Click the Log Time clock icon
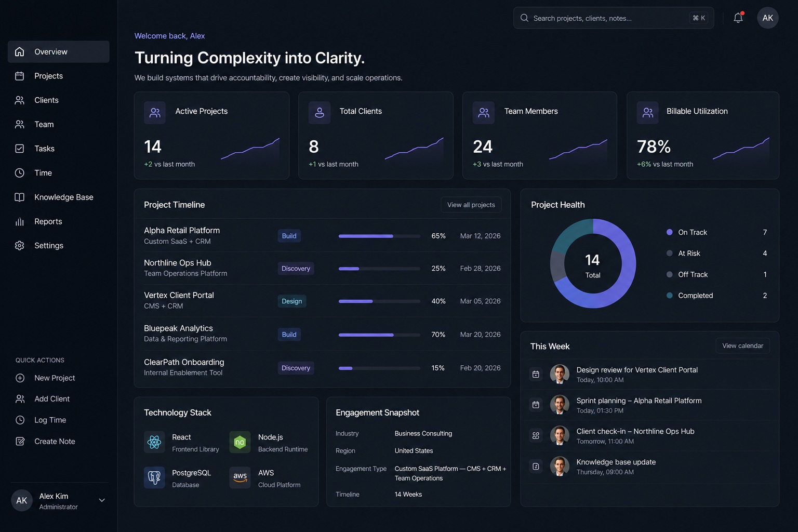This screenshot has height=532, width=798. tap(20, 420)
